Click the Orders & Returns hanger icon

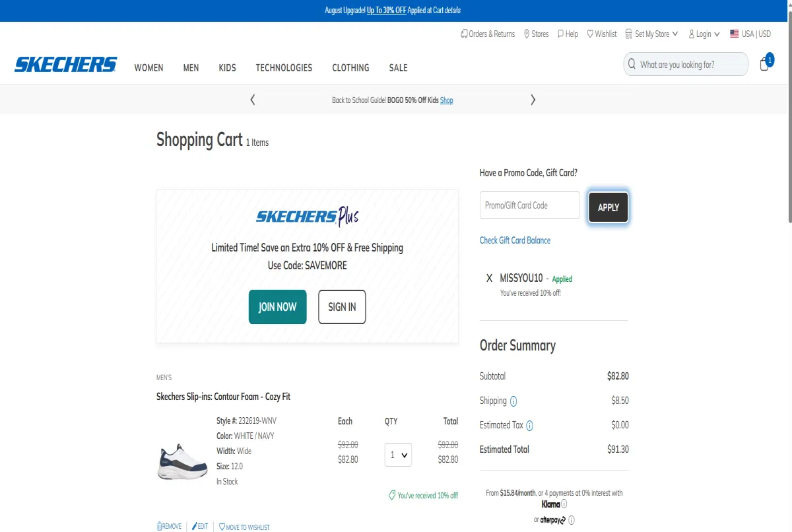click(x=463, y=34)
